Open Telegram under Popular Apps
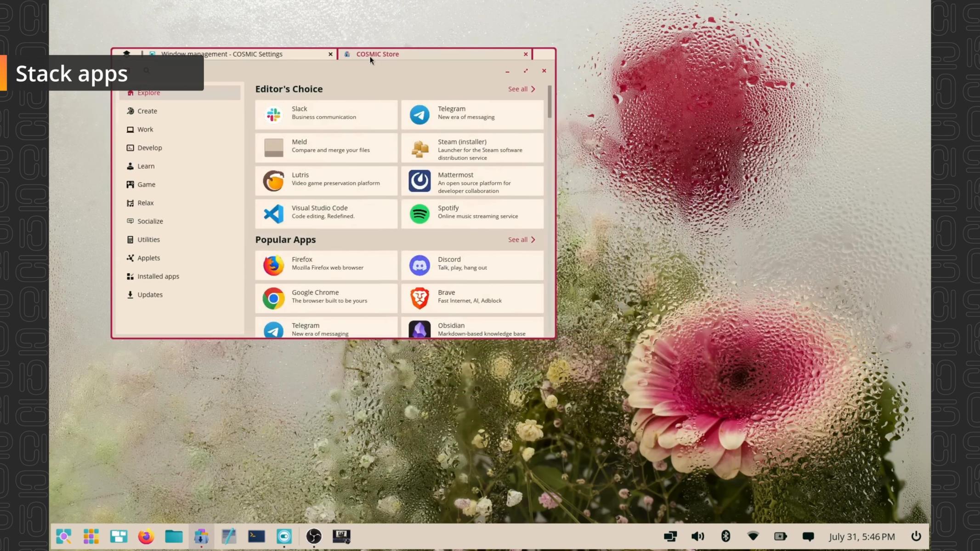 tap(326, 327)
